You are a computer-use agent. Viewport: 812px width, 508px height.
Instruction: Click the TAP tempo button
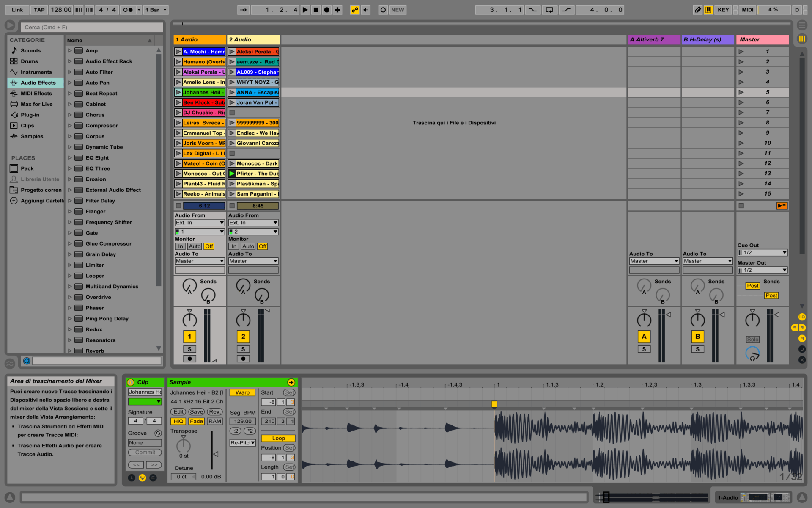[x=39, y=10]
